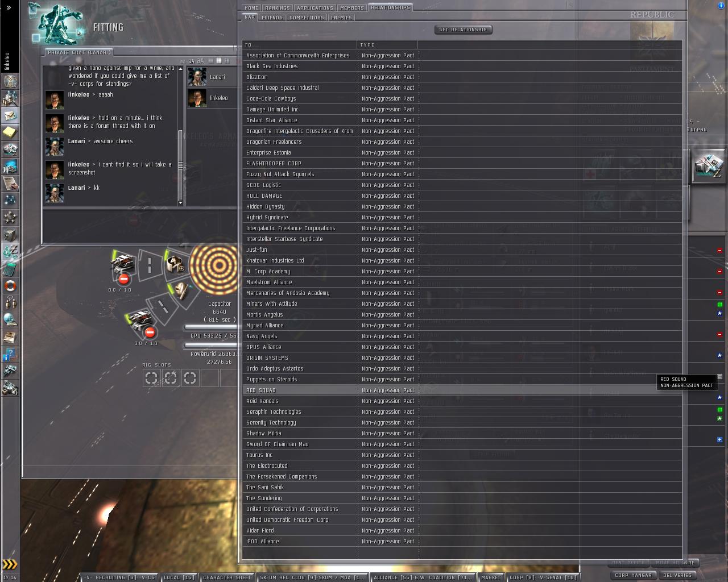
Task: Switch chat to first text-only display mode
Action: tap(210, 61)
